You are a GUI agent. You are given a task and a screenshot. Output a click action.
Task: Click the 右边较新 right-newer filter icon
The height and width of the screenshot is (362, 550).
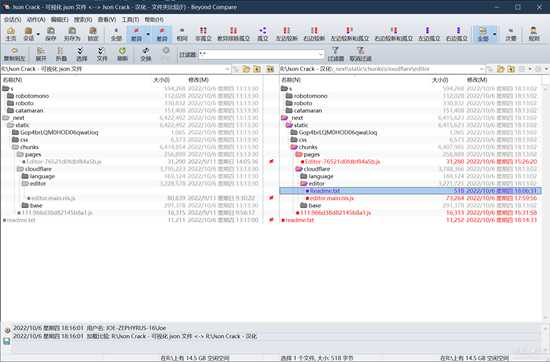314,34
